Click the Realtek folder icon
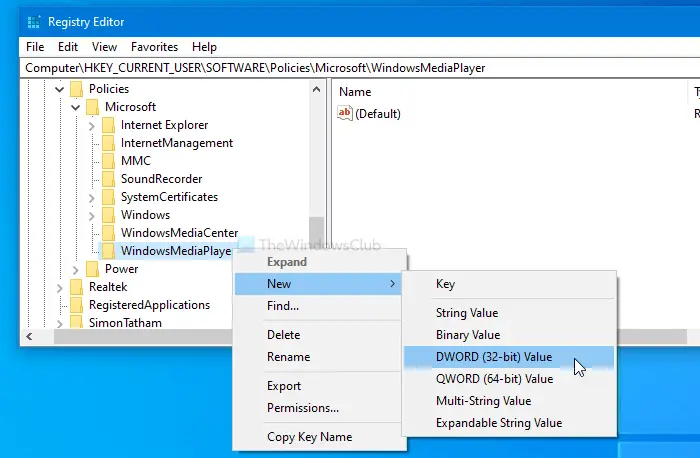700x458 pixels. [77, 287]
